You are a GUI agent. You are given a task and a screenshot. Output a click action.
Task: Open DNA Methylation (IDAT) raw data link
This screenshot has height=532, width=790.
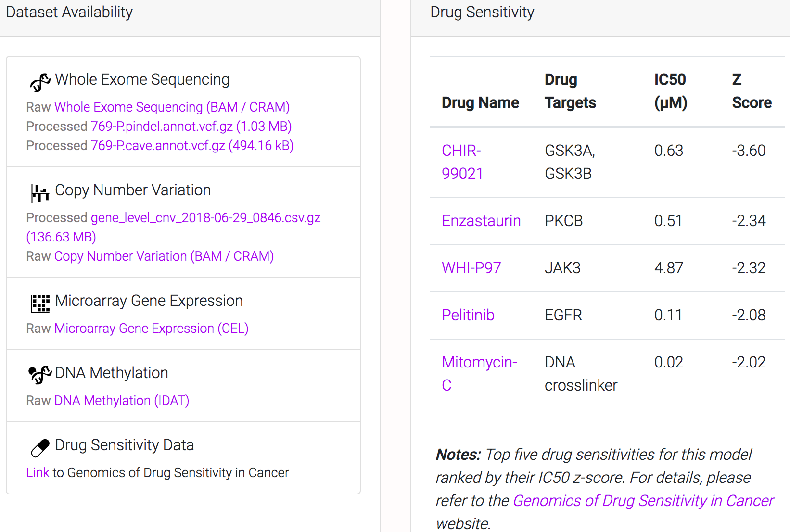[121, 401]
